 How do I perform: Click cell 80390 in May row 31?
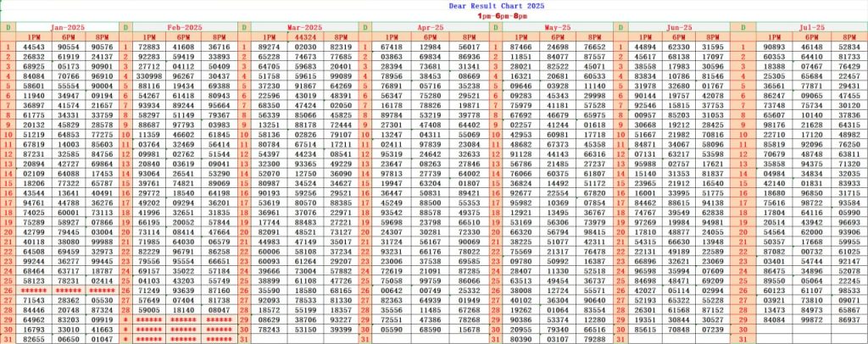point(521,339)
